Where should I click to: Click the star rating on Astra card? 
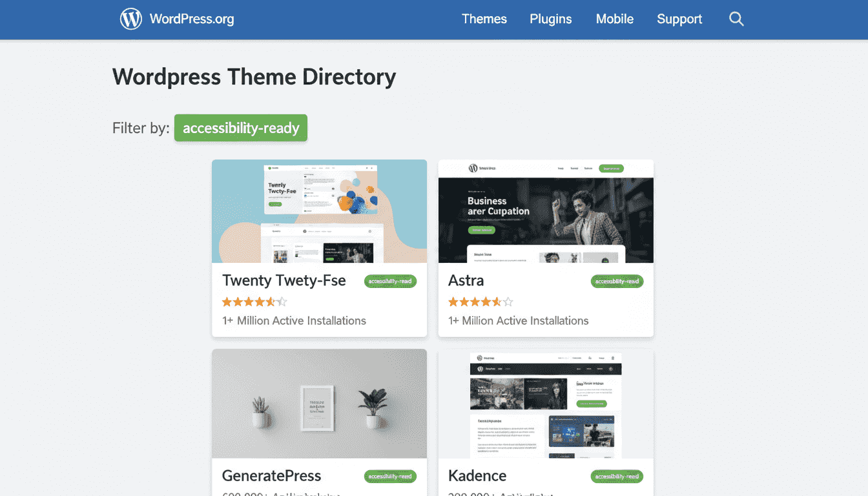coord(481,302)
